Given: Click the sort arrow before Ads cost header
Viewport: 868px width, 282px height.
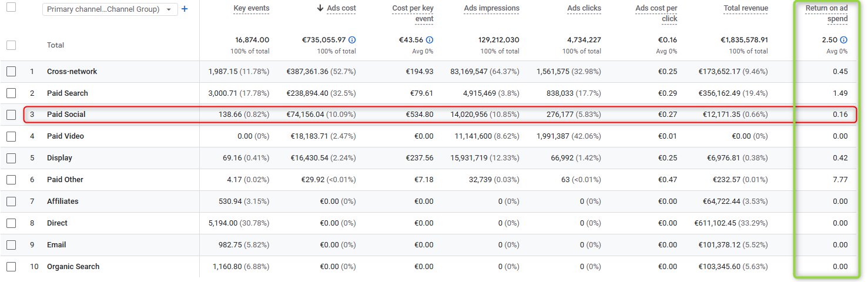Looking at the screenshot, I should (x=320, y=8).
